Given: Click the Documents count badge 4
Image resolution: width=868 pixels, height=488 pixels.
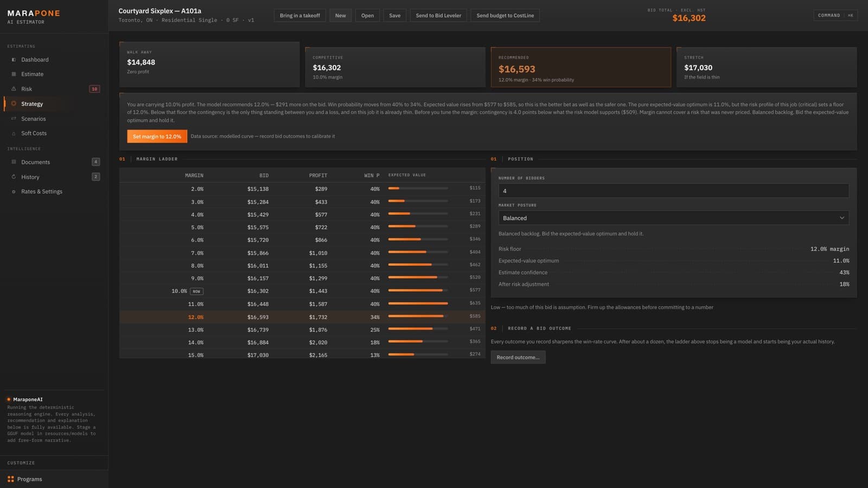Looking at the screenshot, I should (x=95, y=162).
